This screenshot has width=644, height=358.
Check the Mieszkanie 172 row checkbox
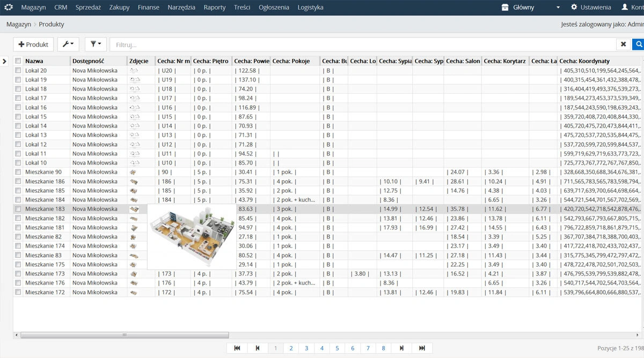[18, 292]
